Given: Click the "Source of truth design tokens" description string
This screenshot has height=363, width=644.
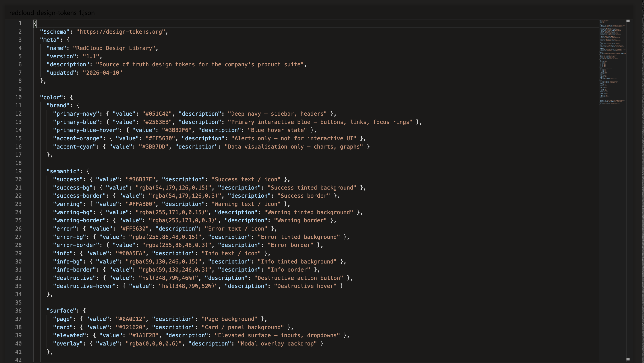Looking at the screenshot, I should (x=200, y=64).
